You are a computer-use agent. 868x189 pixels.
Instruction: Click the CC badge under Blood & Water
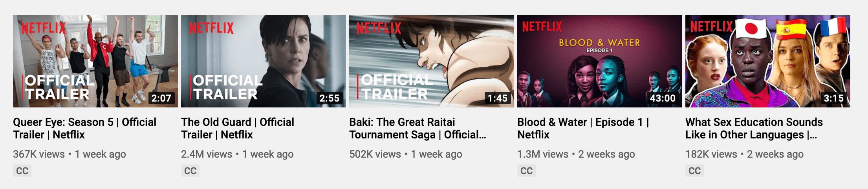point(526,171)
